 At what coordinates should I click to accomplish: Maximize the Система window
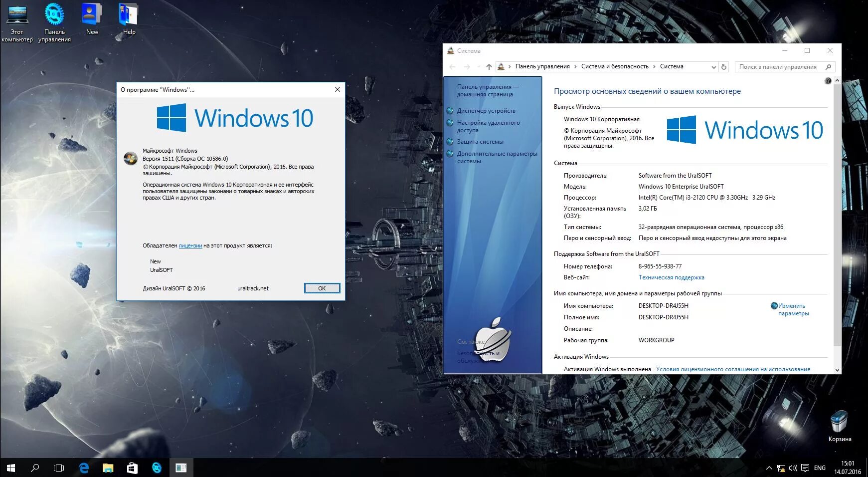(807, 50)
